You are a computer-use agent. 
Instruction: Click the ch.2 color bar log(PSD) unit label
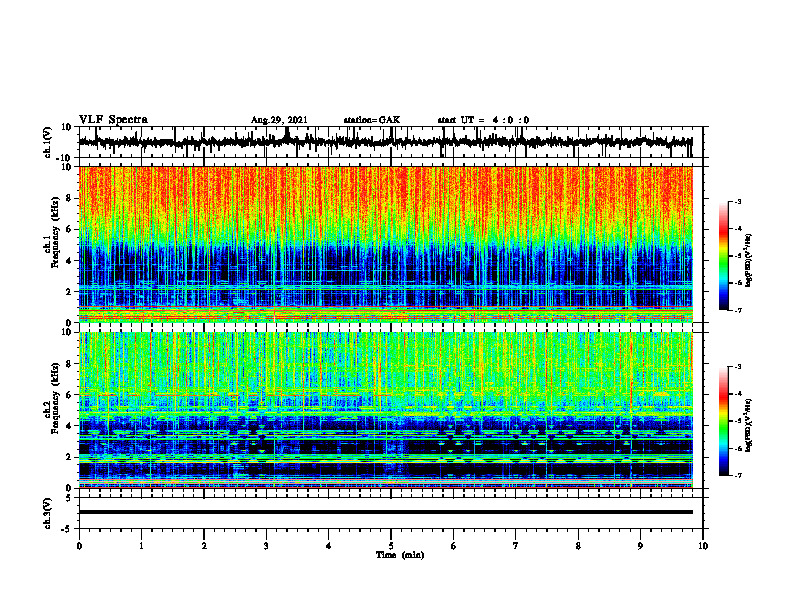coord(749,425)
